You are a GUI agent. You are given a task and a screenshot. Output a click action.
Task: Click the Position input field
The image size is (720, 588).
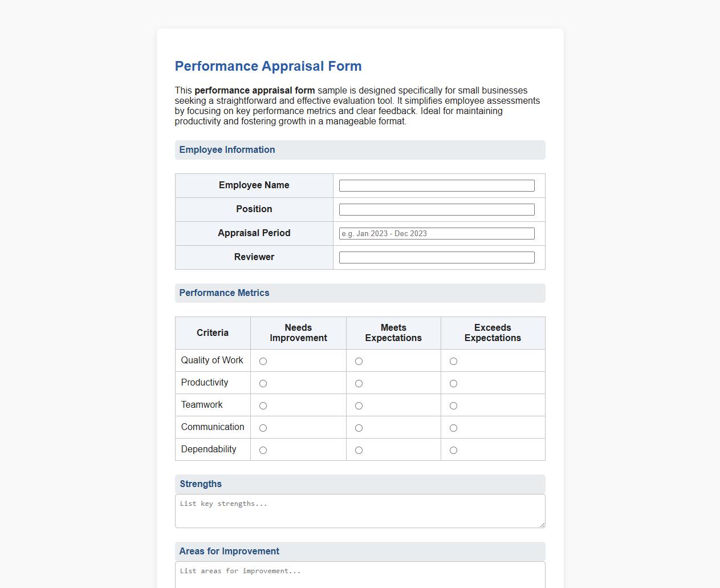pyautogui.click(x=436, y=209)
